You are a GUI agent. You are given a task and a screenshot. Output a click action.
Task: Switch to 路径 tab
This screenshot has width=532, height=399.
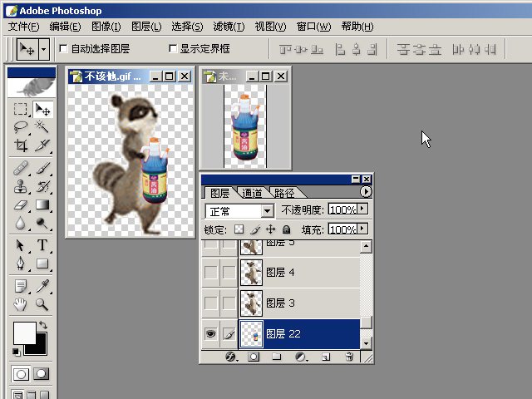click(x=284, y=193)
